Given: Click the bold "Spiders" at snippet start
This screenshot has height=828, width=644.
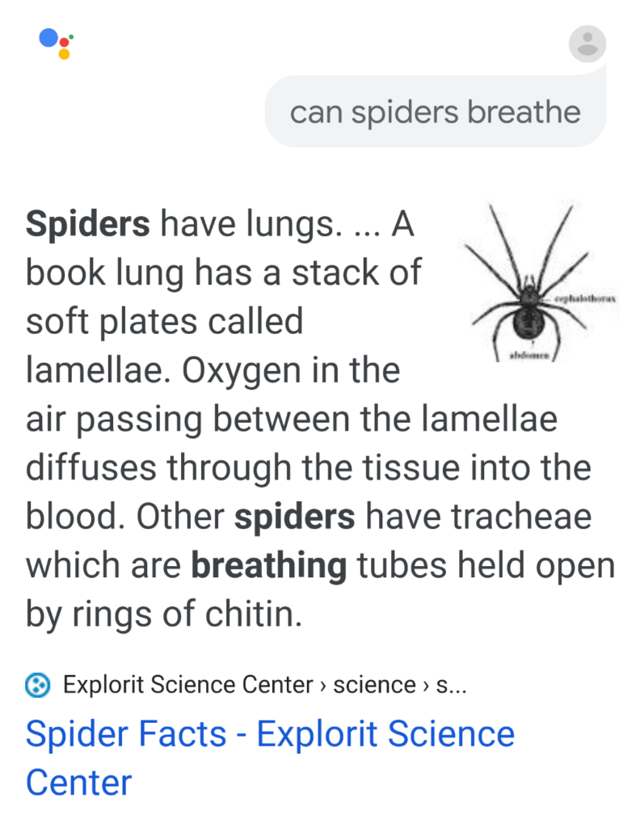Looking at the screenshot, I should (x=87, y=225).
